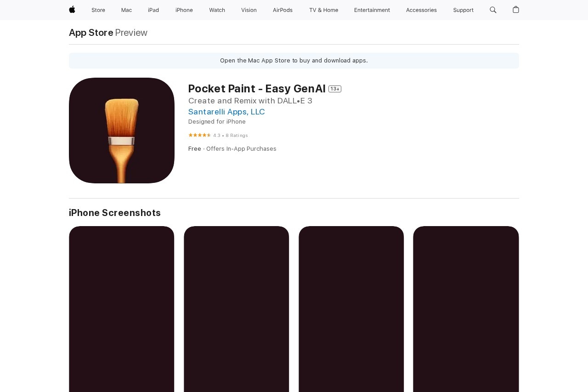
Task: Click the Pocket Paint brush app icon
Action: point(122,131)
